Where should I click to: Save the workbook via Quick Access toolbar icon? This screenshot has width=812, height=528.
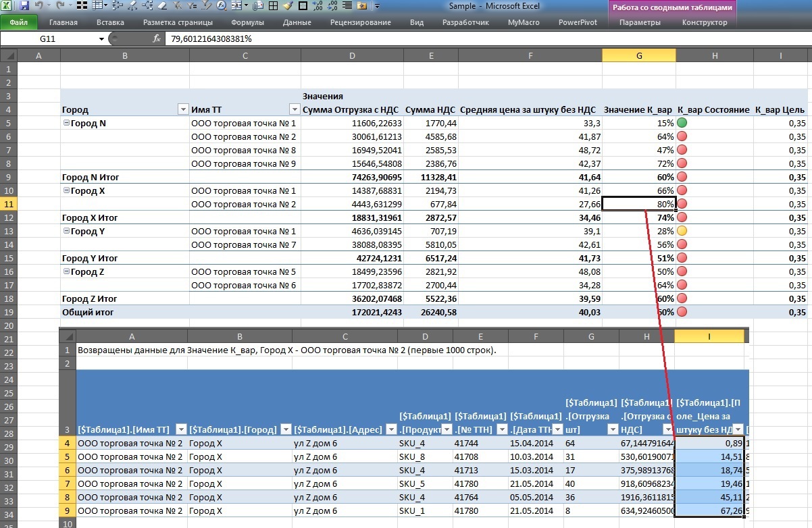click(24, 6)
